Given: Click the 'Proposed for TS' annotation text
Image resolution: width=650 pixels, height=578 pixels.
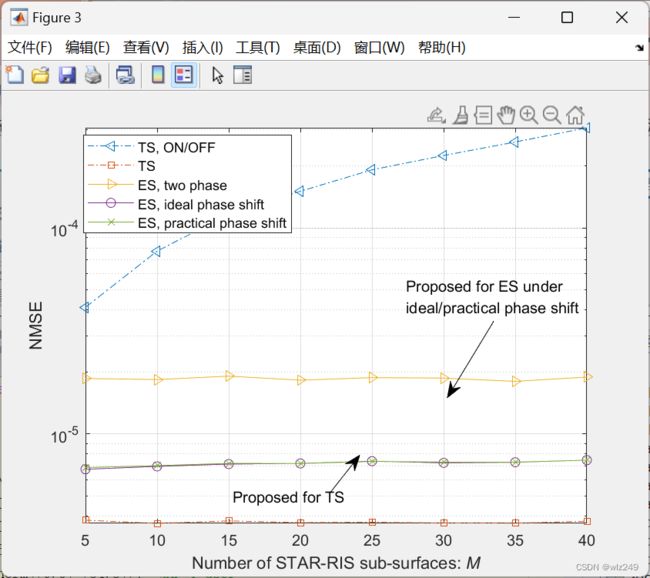Looking at the screenshot, I should click(288, 497).
